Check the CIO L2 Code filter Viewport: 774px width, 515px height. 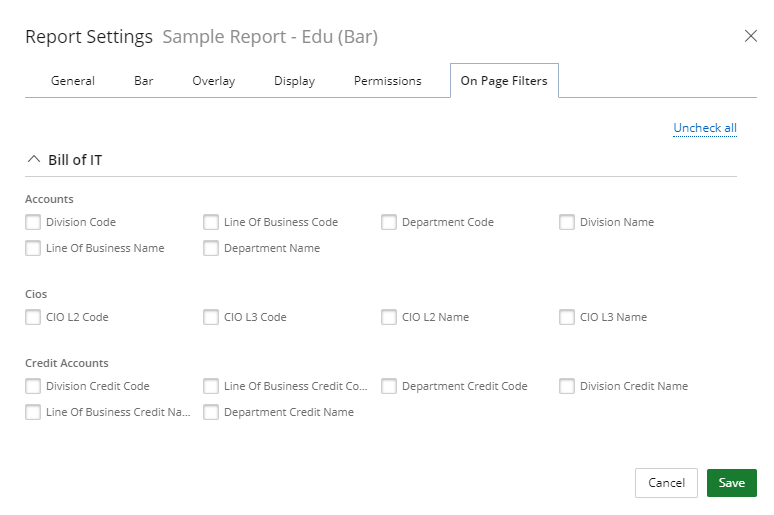33,317
